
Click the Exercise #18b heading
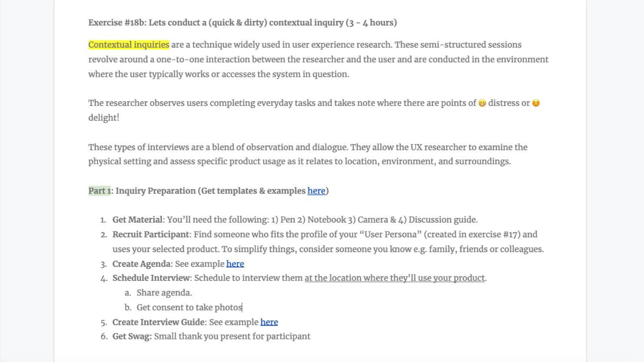[x=242, y=23]
